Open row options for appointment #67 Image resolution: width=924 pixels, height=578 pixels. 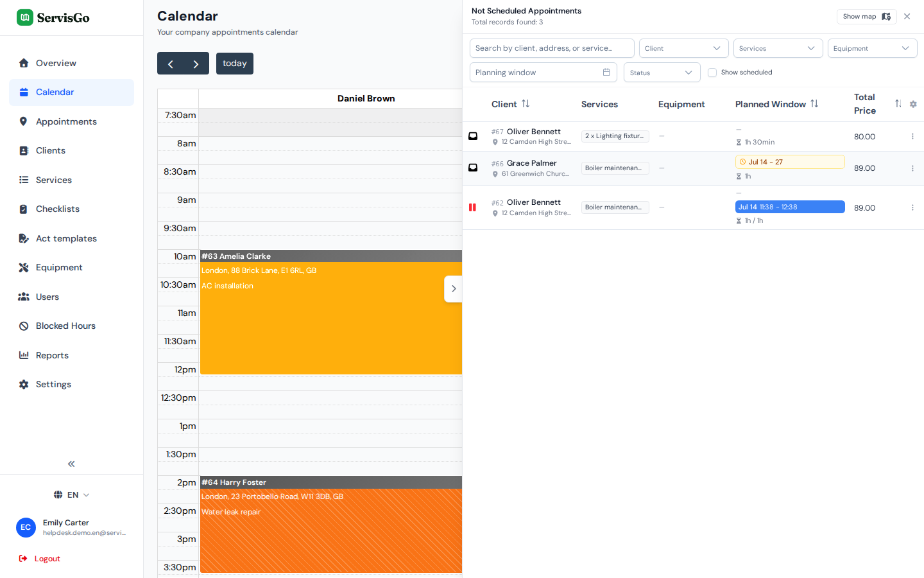point(912,136)
